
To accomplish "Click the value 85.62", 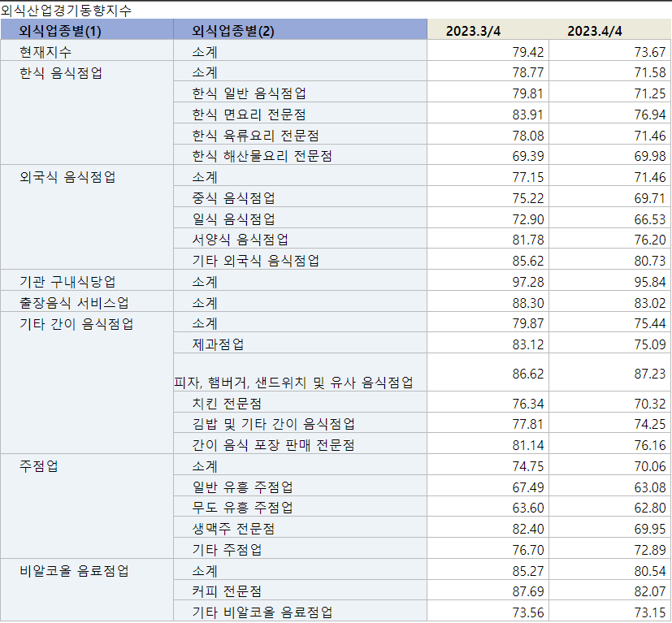I will pyautogui.click(x=528, y=261).
